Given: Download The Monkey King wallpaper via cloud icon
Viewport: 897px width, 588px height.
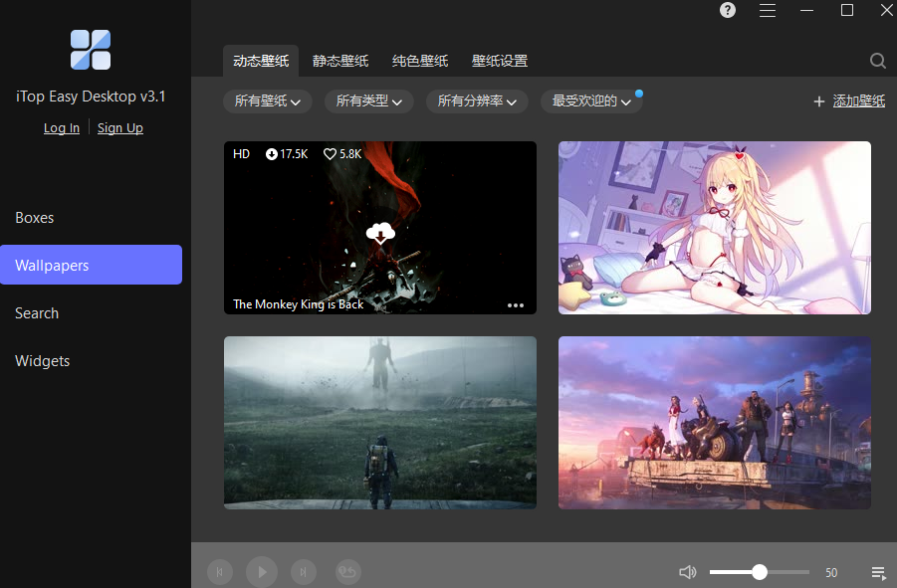Looking at the screenshot, I should click(x=380, y=233).
